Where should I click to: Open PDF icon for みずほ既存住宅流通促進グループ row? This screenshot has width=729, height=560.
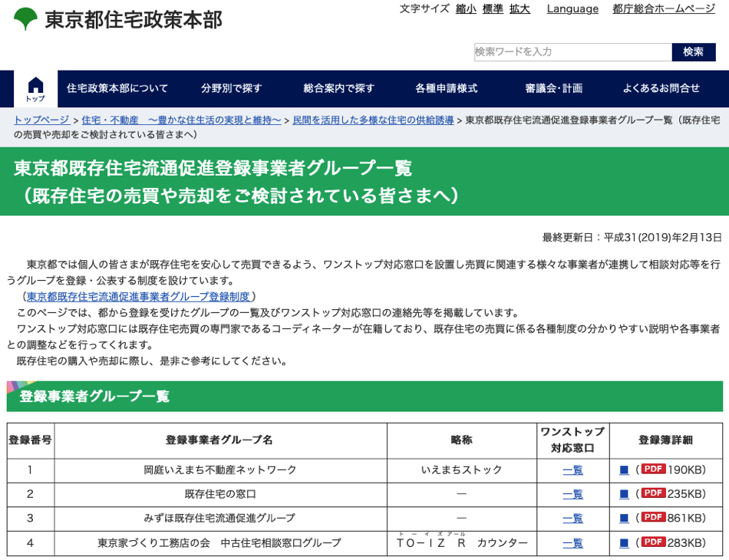tap(653, 518)
